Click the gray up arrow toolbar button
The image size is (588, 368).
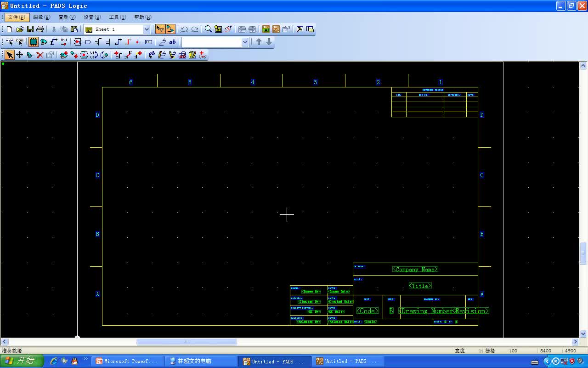coord(259,42)
